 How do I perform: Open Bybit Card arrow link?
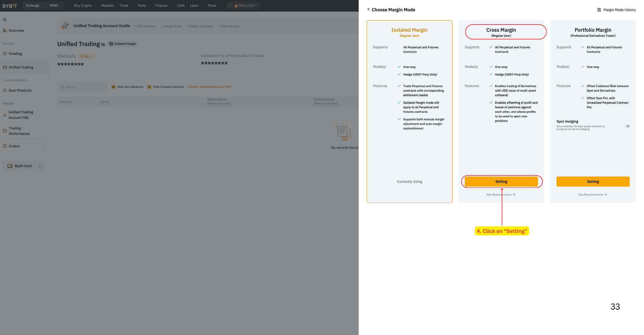[40, 166]
